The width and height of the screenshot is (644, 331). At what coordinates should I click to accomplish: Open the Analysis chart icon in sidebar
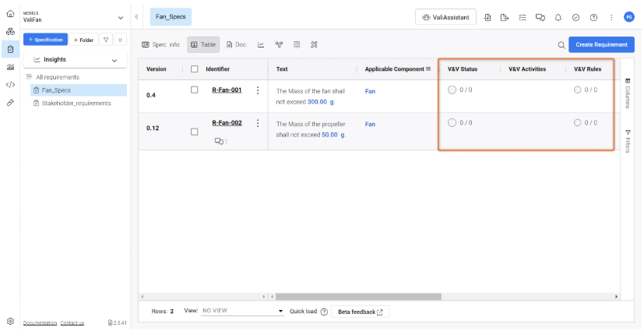click(x=11, y=67)
